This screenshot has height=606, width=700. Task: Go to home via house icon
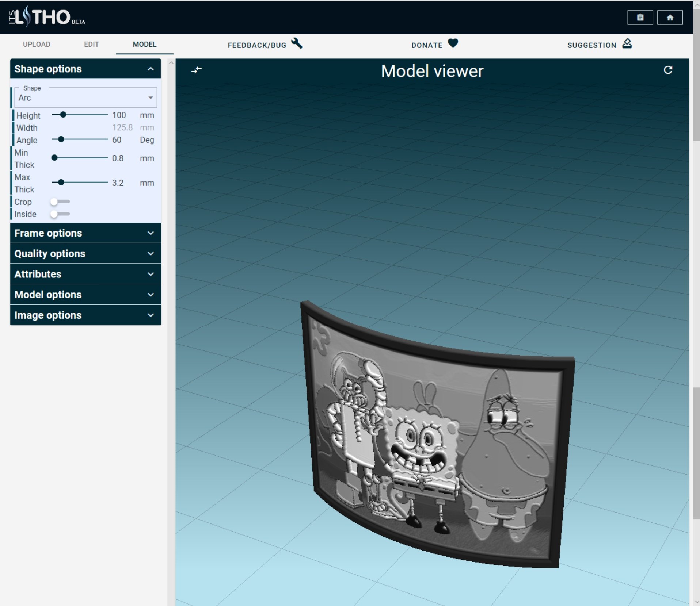pyautogui.click(x=670, y=18)
